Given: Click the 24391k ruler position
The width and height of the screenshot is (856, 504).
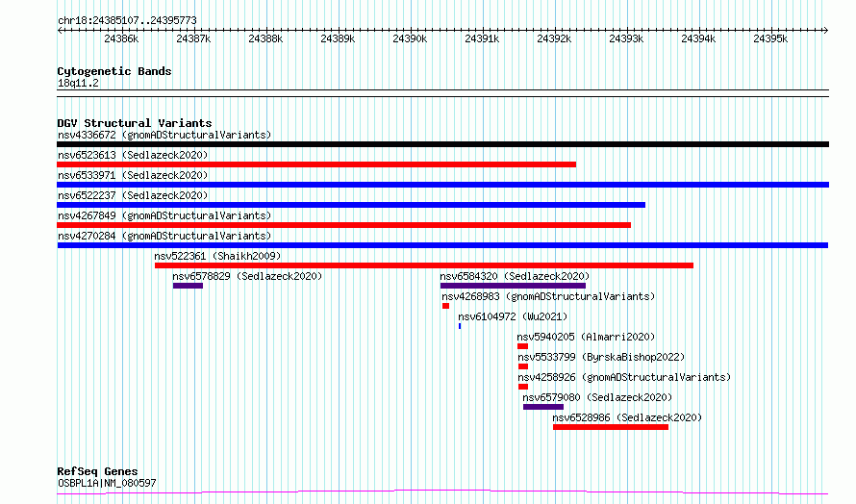Looking at the screenshot, I should pos(482,38).
